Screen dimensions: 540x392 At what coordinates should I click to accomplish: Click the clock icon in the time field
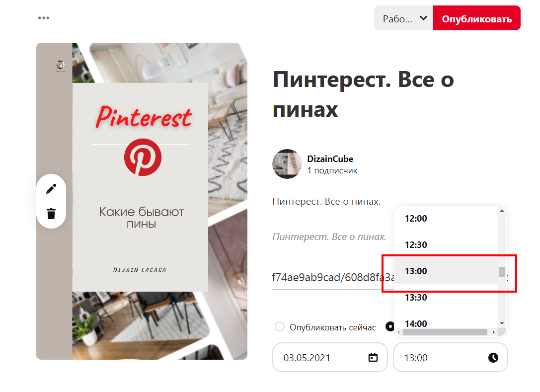point(493,358)
